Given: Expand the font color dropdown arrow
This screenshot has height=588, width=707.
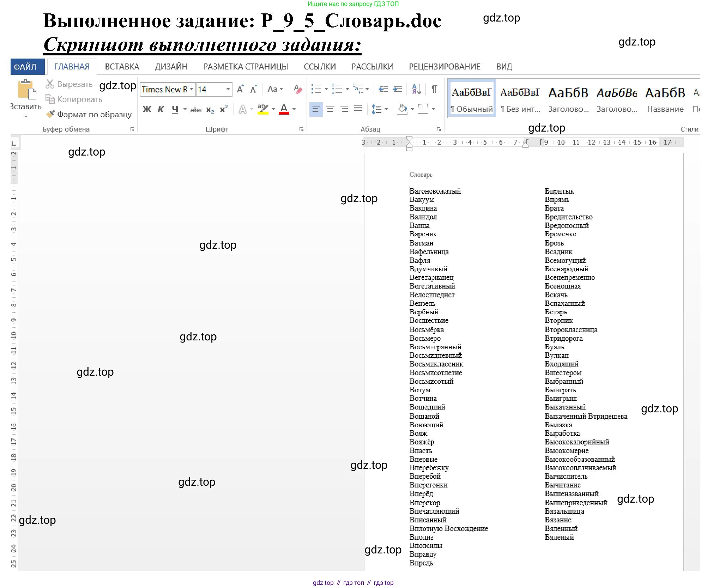Looking at the screenshot, I should coord(294,109).
